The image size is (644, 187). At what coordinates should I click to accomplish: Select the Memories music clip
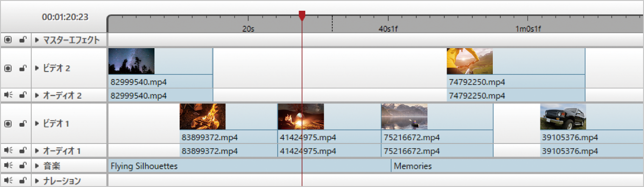coord(517,166)
